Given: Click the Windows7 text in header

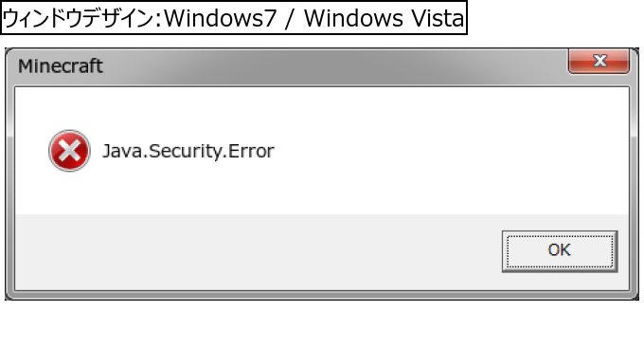Looking at the screenshot, I should point(221,19).
